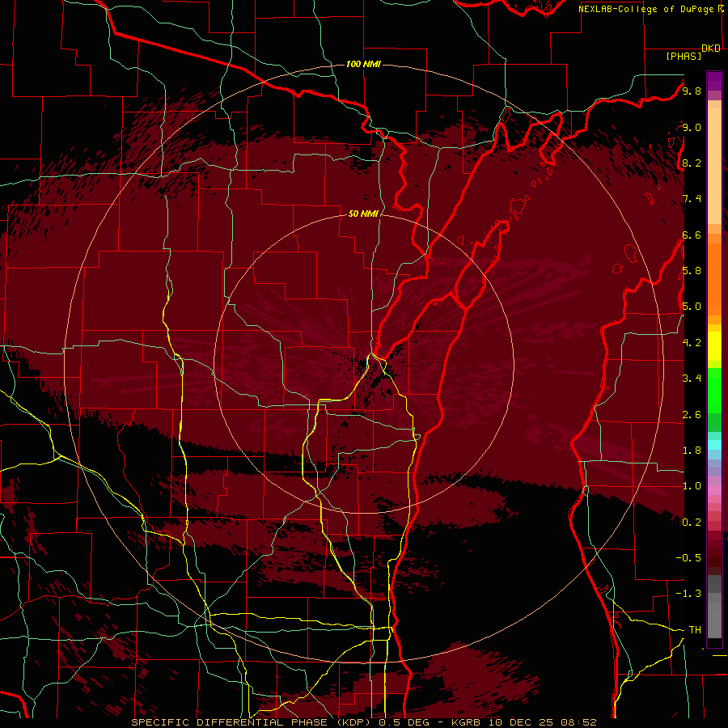Select the 5.0 scale value

(692, 307)
